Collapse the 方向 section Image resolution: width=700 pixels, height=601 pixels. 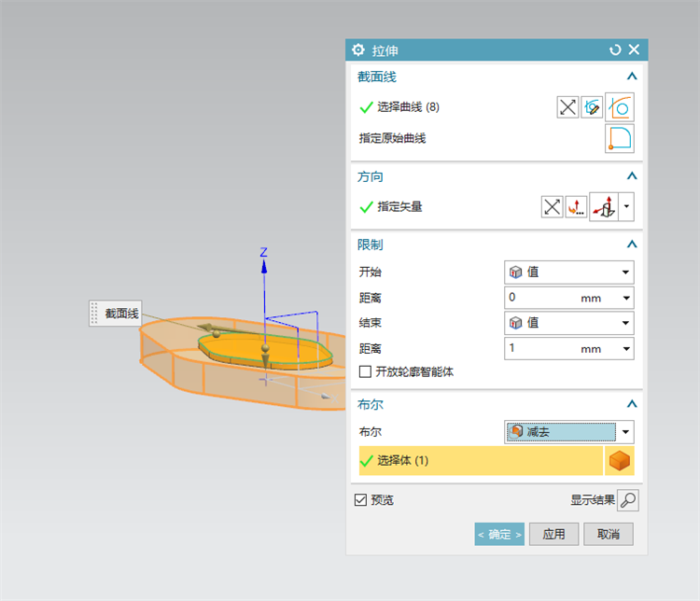632,176
